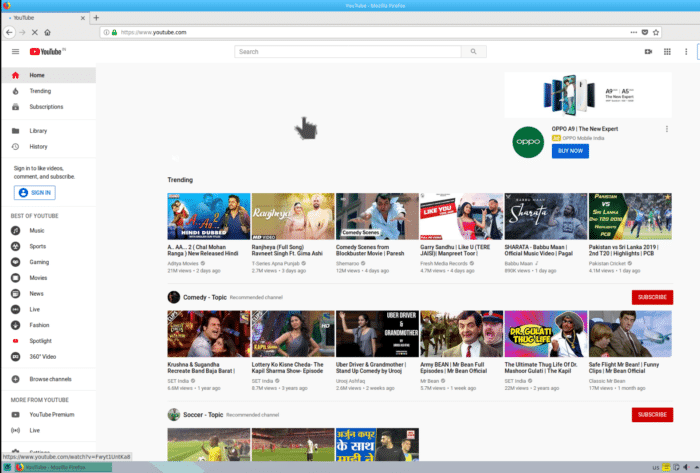This screenshot has width=700, height=473.
Task: Click the Firefox home button
Action: (47, 32)
